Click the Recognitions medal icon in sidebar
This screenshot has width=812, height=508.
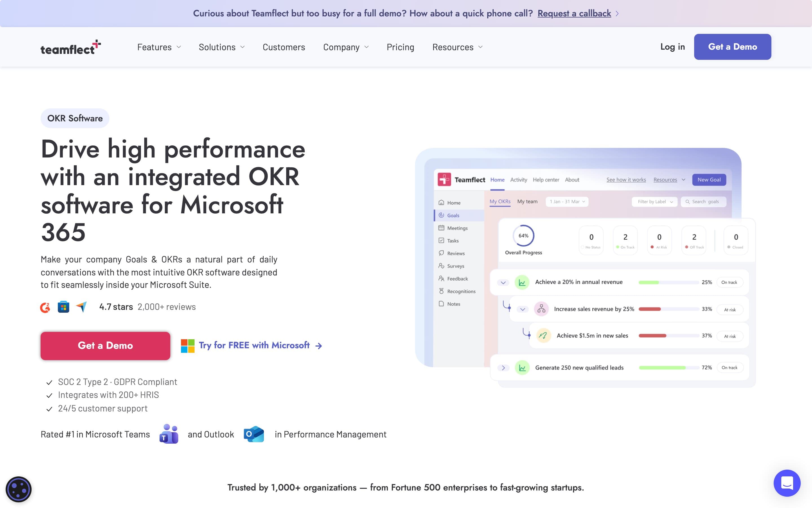coord(441,291)
